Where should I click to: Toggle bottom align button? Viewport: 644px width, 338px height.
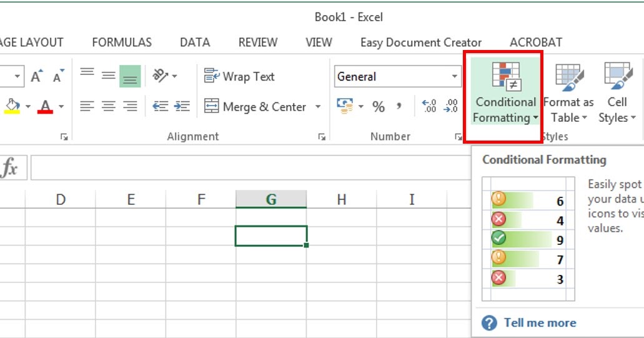coord(130,76)
